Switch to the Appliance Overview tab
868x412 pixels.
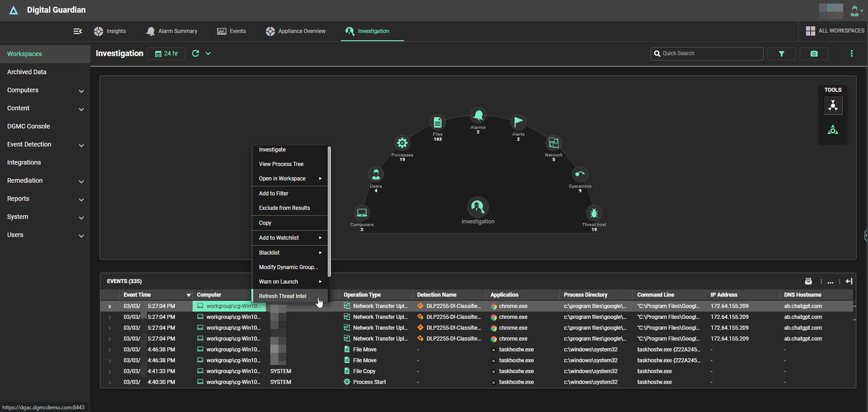296,31
